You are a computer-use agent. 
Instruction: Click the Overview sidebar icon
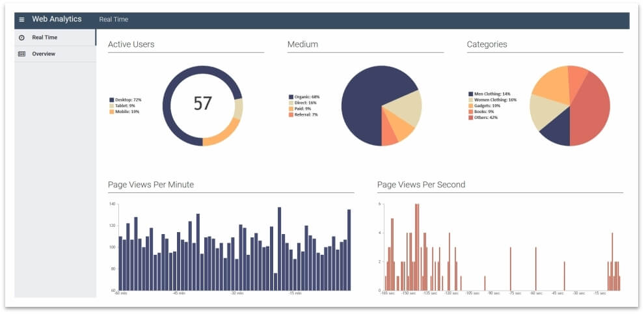click(22, 54)
